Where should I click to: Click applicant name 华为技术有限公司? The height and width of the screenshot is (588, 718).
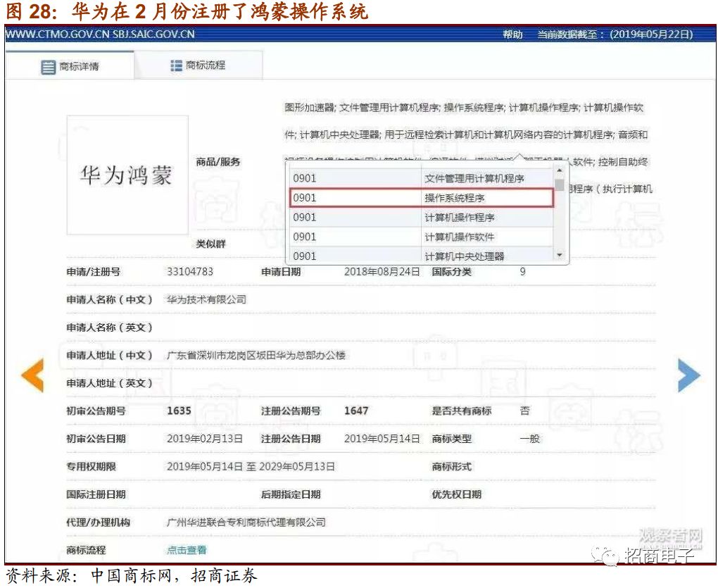[x=206, y=299]
